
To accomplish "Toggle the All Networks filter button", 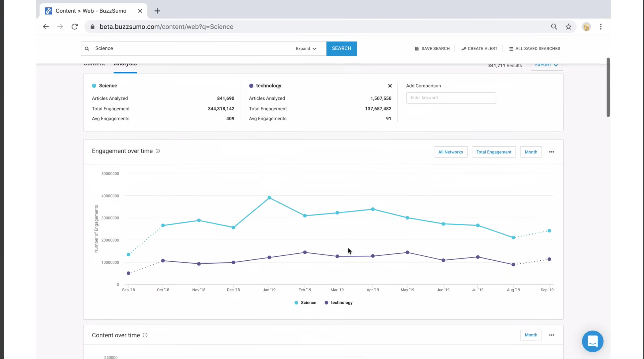I will 451,152.
